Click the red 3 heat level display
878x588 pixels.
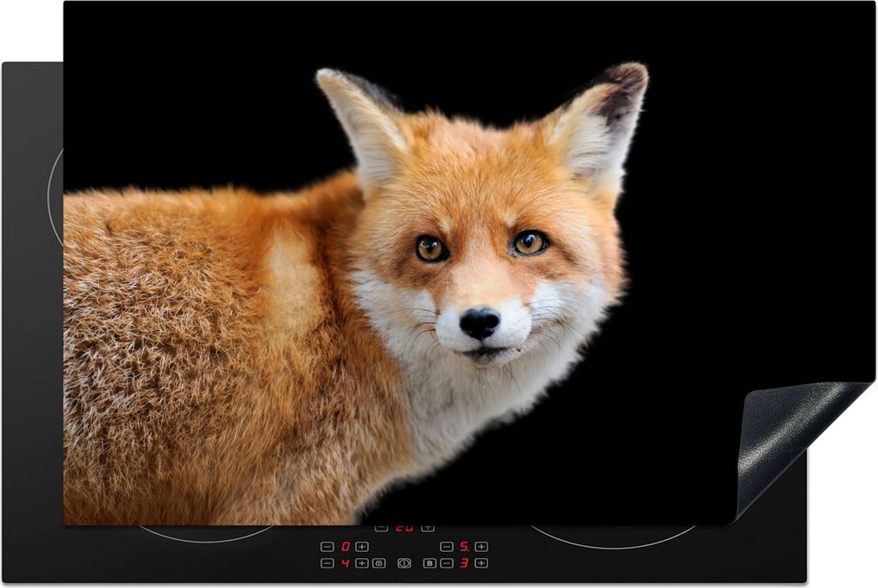coord(463,563)
